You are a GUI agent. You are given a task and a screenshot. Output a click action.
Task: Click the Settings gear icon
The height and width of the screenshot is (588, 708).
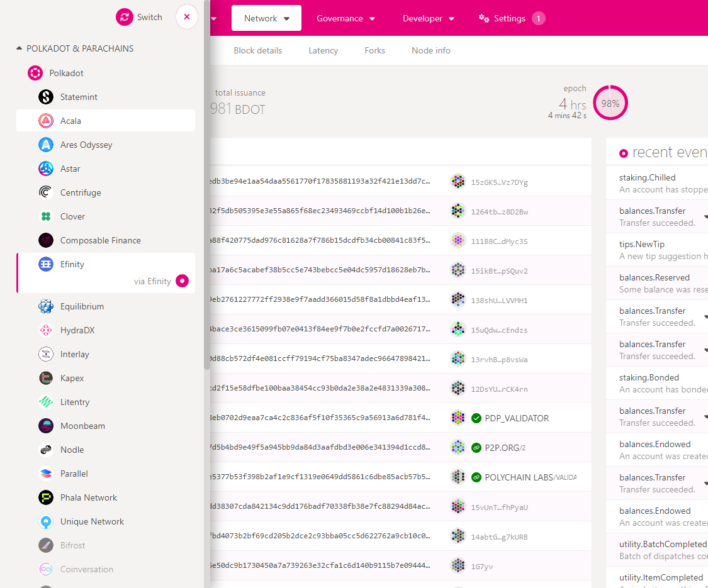pos(484,18)
